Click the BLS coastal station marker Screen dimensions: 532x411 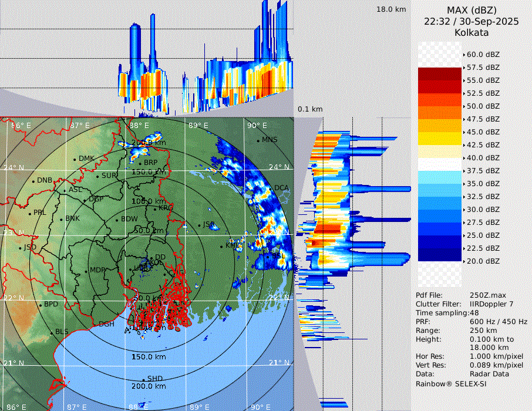[x=52, y=332]
